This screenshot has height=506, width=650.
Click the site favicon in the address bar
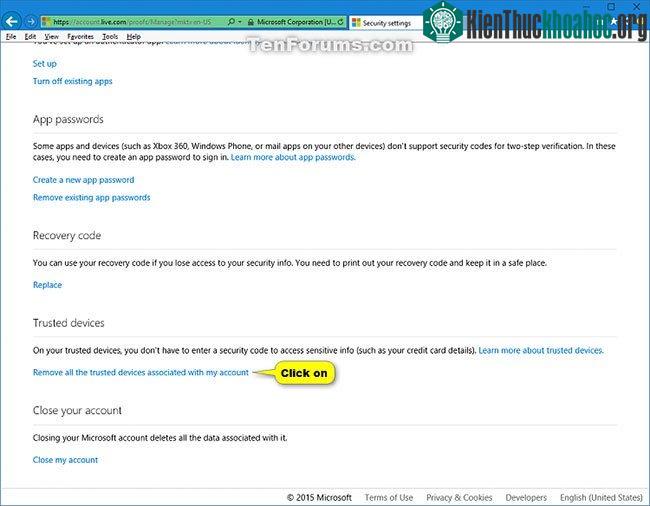(x=47, y=22)
